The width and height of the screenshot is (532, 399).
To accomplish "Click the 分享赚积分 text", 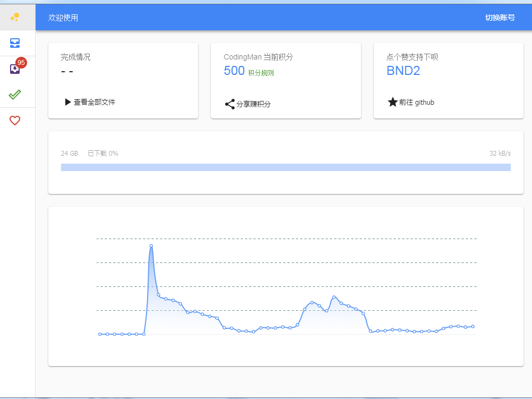I will coord(253,104).
